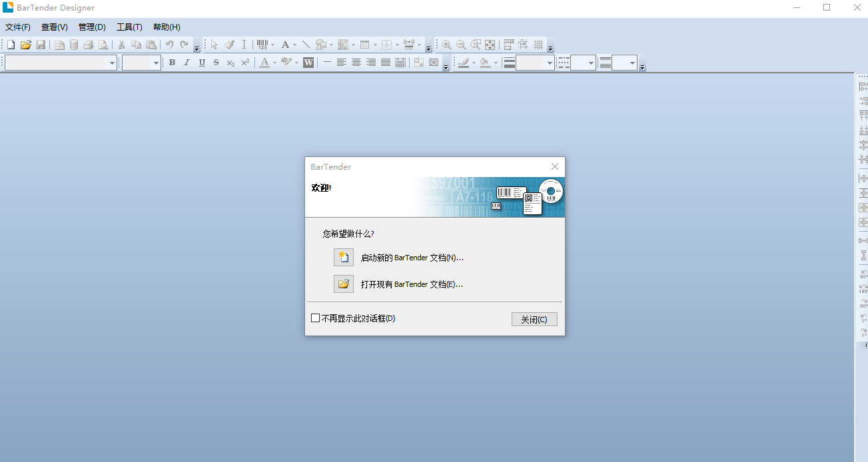Screen dimensions: 868x462
Task: Toggle Underline formatting
Action: tap(202, 63)
